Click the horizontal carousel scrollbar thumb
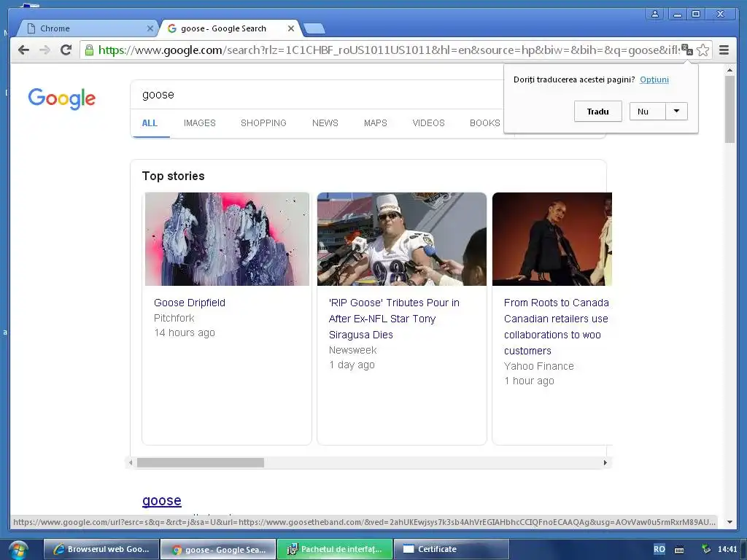 pyautogui.click(x=200, y=462)
